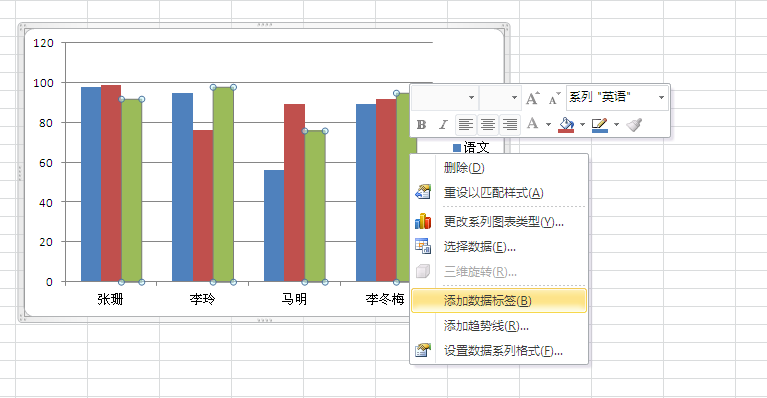Click the shape outline pencil icon
This screenshot has height=398, width=767.
600,125
